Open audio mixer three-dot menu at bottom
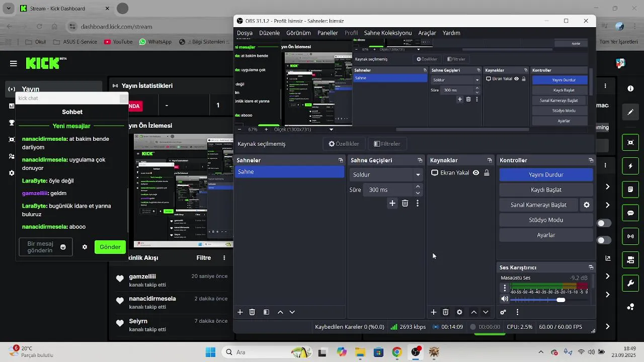 pos(517,312)
